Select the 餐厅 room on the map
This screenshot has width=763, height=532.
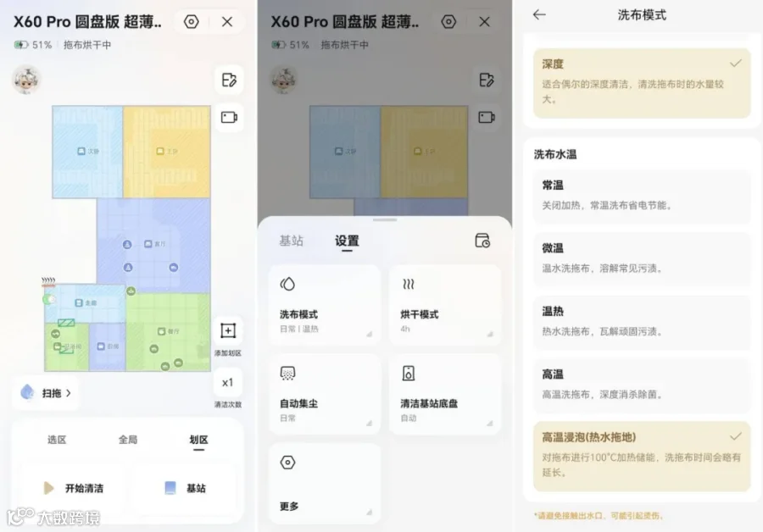click(x=169, y=331)
